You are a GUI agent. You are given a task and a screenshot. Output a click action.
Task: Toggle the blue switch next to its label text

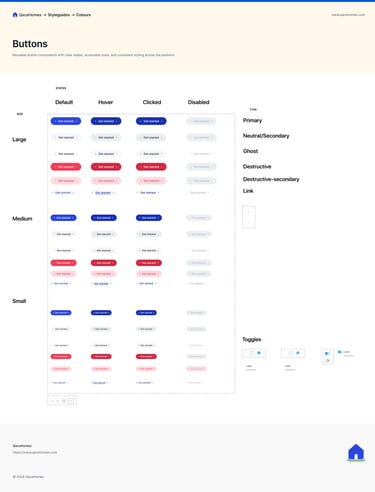coord(340,352)
